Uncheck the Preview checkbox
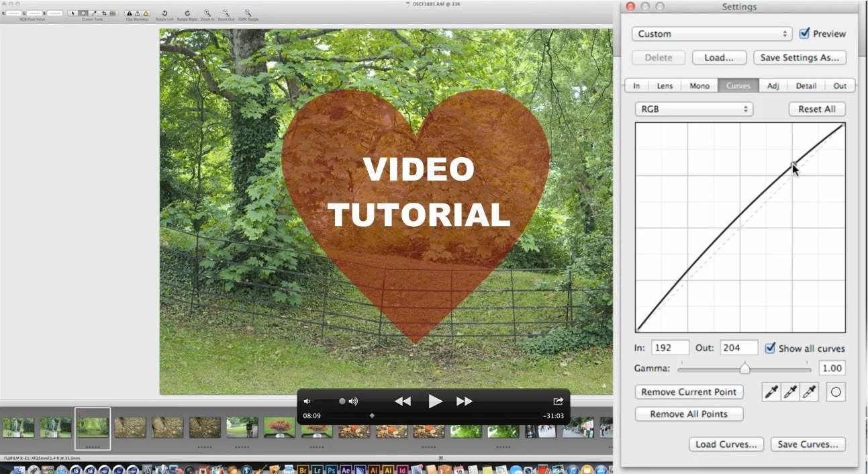This screenshot has height=474, width=868. [x=806, y=33]
